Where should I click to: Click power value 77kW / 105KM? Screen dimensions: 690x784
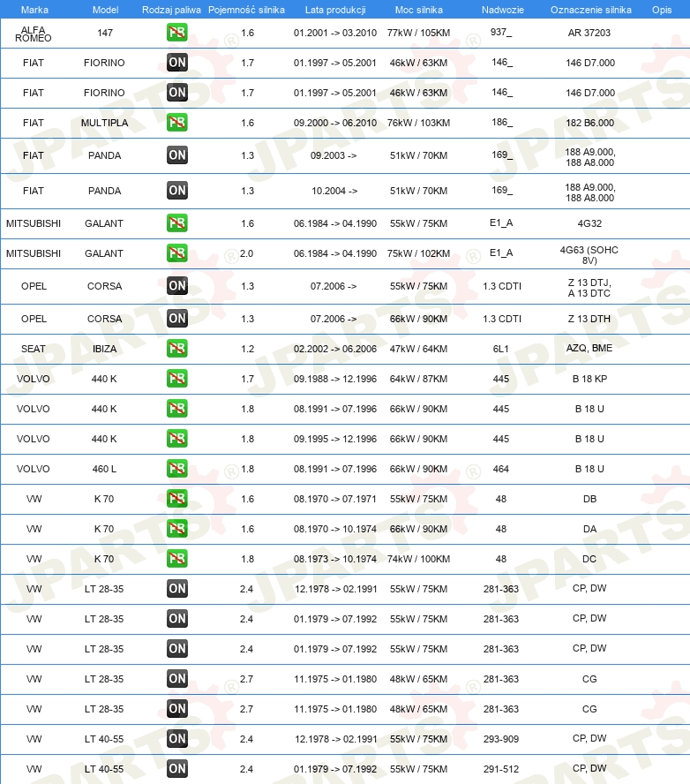tap(419, 33)
